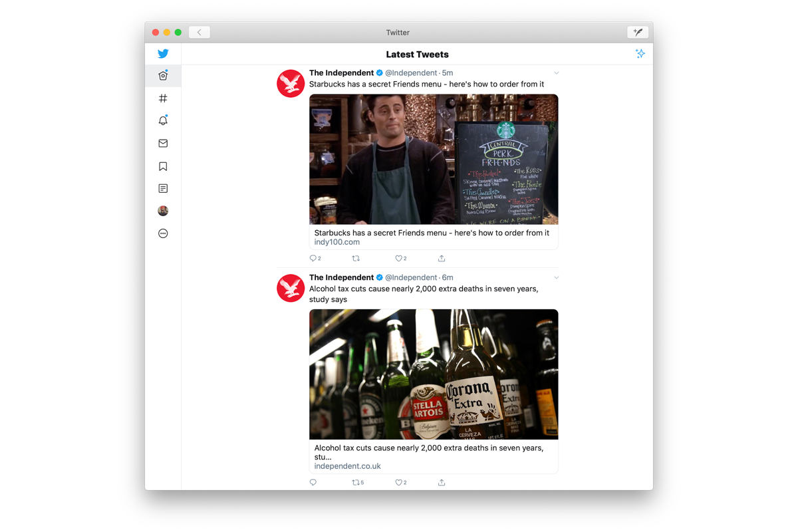Image resolution: width=798 pixels, height=532 pixels.
Task: Open The Independent name on Starbucks tweet
Action: (x=341, y=73)
